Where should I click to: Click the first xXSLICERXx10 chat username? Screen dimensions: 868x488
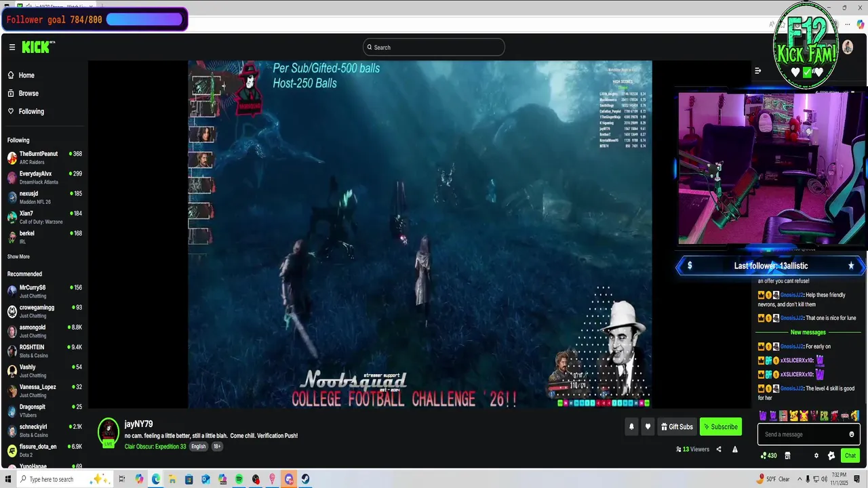[795, 361]
